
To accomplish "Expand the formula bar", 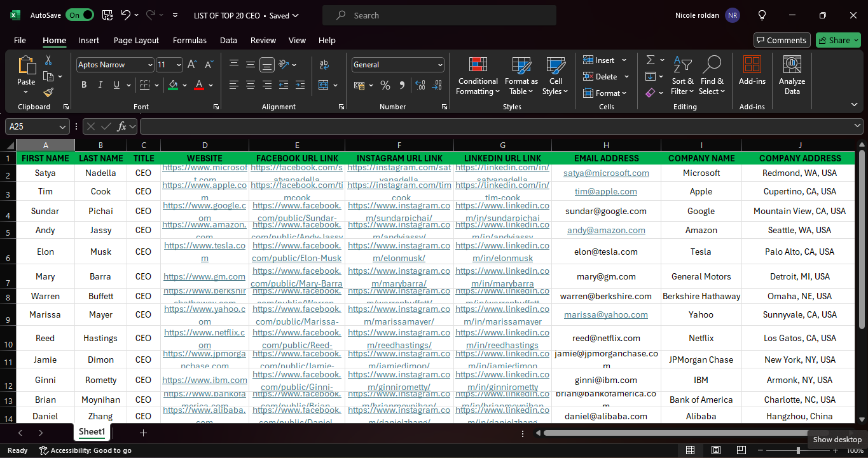I will tap(858, 126).
